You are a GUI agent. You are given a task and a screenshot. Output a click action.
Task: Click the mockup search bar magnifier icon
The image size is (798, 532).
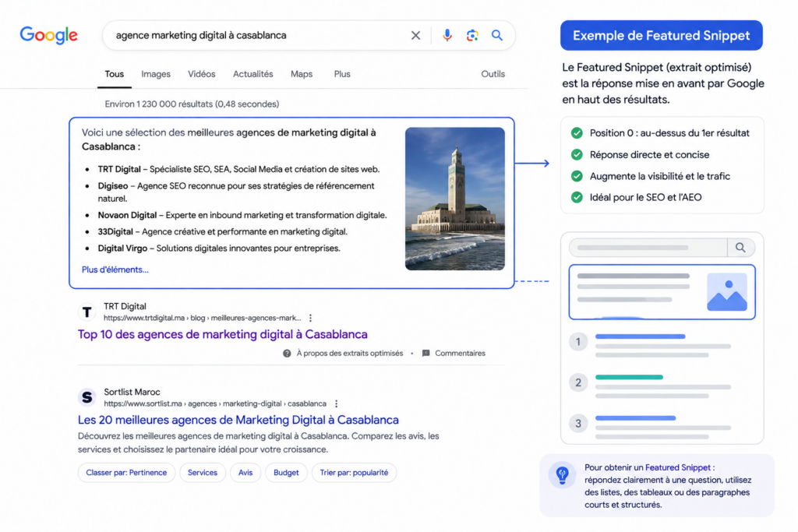pyautogui.click(x=740, y=248)
